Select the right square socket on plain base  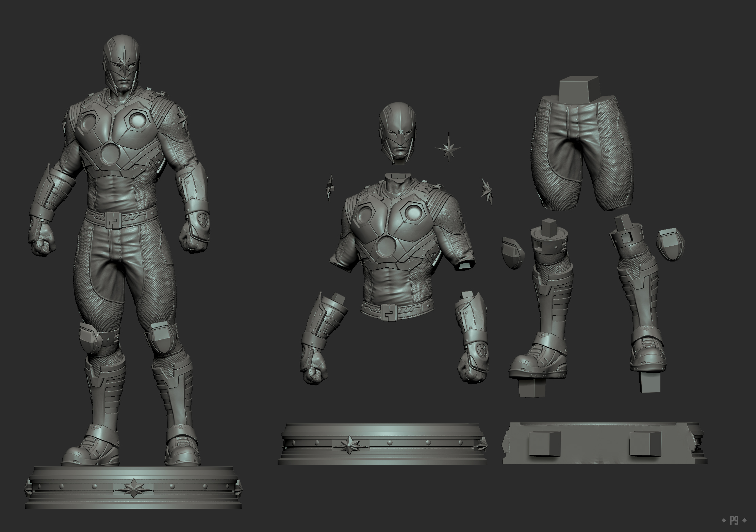click(x=645, y=443)
